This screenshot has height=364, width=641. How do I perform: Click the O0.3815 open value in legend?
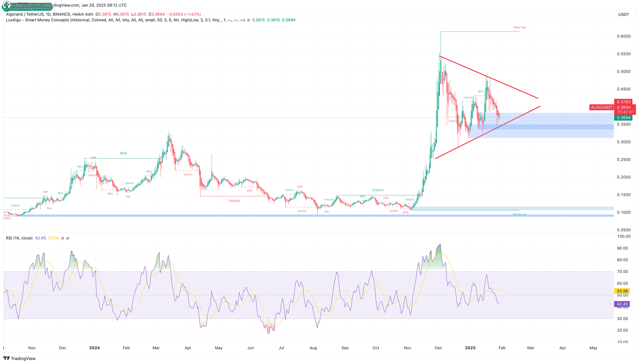(x=103, y=14)
